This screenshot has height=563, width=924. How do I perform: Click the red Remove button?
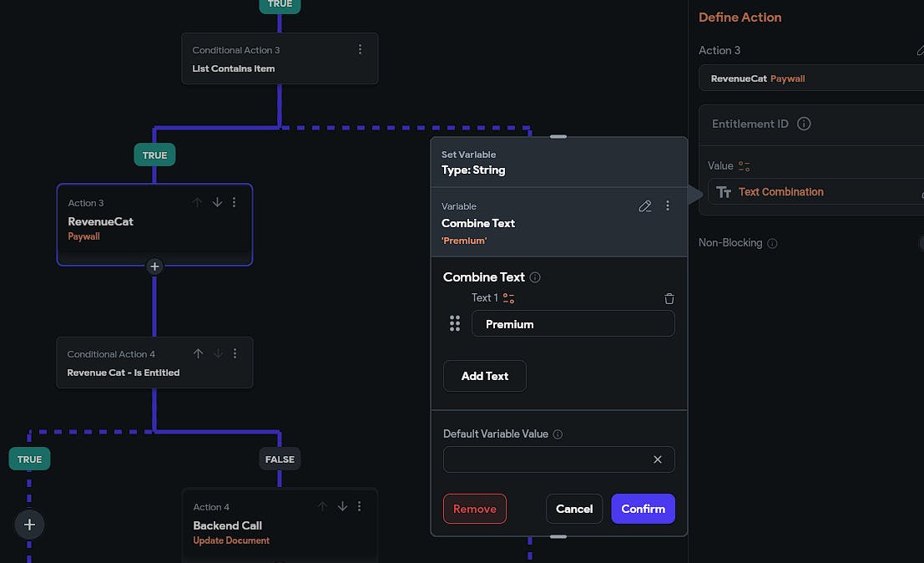tap(474, 509)
